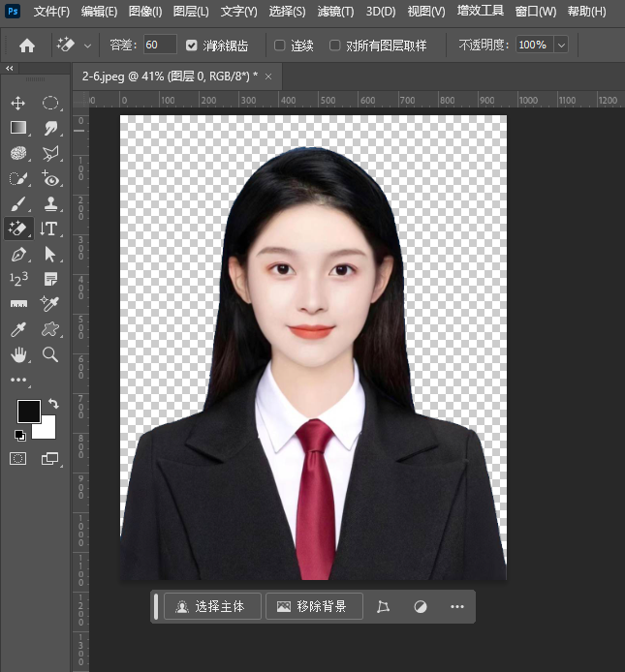625x672 pixels.
Task: Select the Clone Stamp tool
Action: [50, 204]
